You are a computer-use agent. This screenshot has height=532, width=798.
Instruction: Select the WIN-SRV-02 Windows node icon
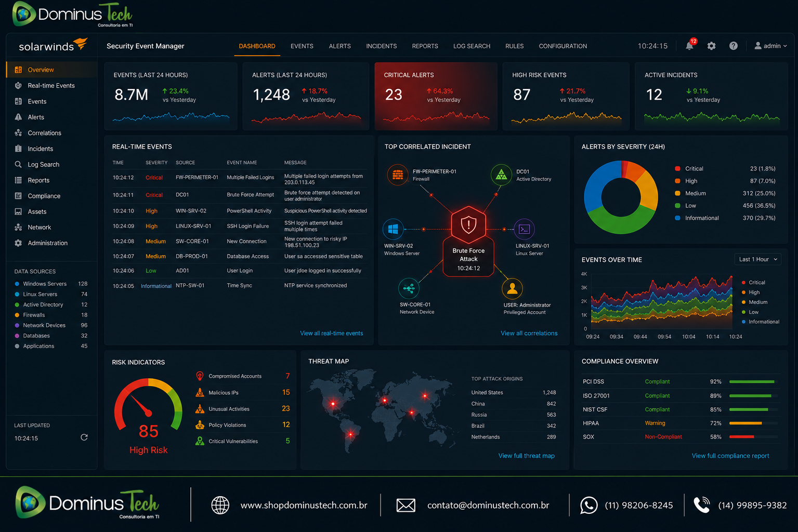point(393,229)
